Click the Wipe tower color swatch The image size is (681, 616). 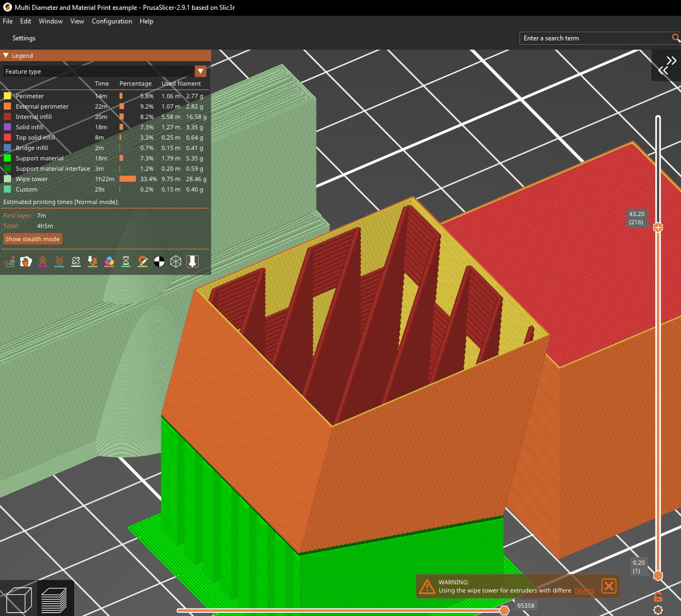(x=7, y=179)
